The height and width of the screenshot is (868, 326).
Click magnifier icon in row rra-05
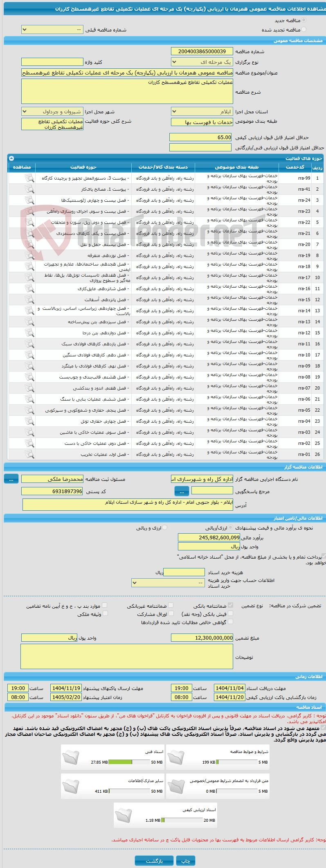tap(29, 410)
